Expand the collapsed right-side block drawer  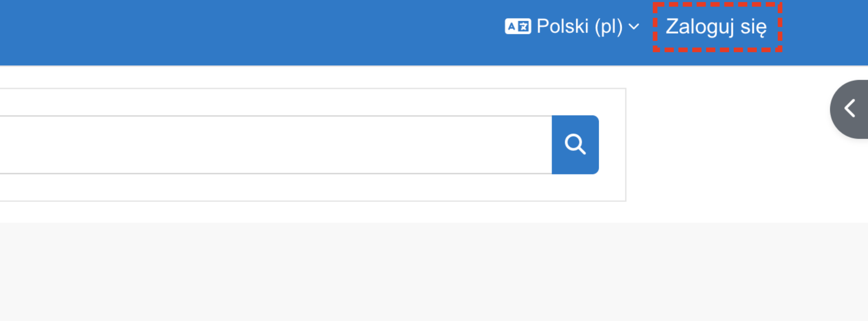pos(850,109)
